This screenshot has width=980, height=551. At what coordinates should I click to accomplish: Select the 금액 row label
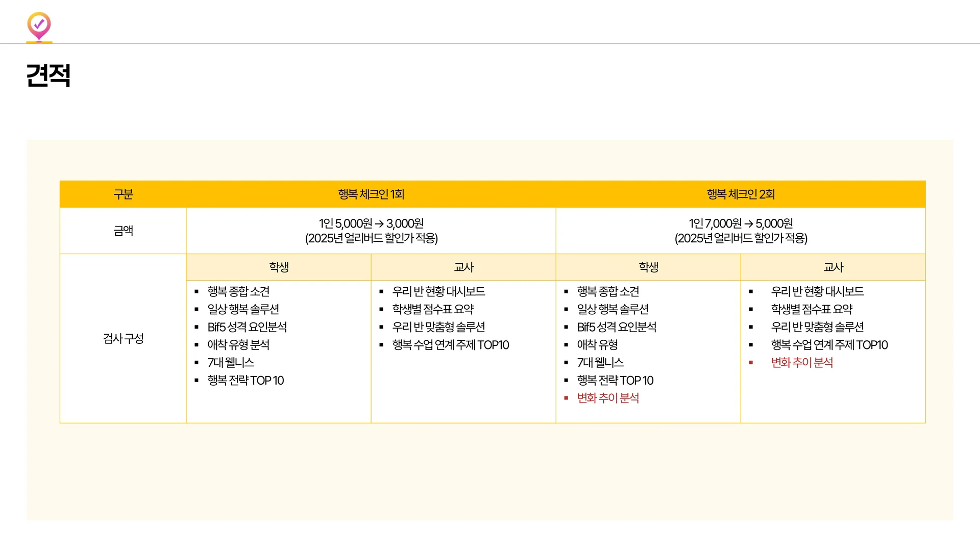(123, 231)
